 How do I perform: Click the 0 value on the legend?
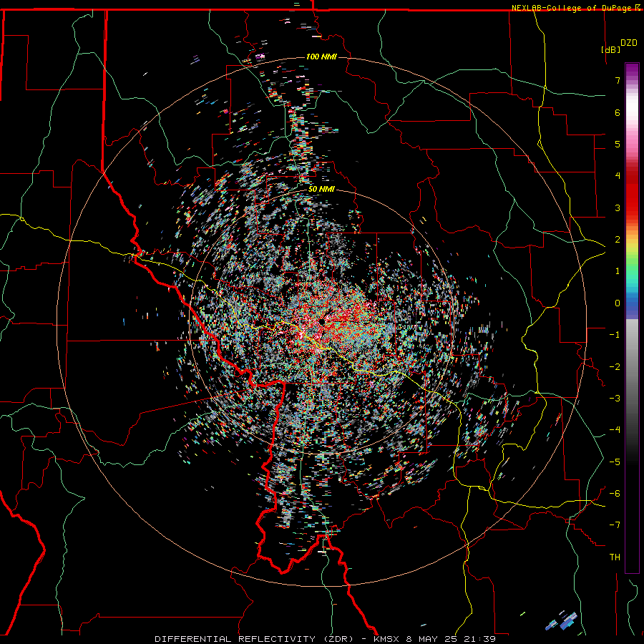pyautogui.click(x=618, y=303)
